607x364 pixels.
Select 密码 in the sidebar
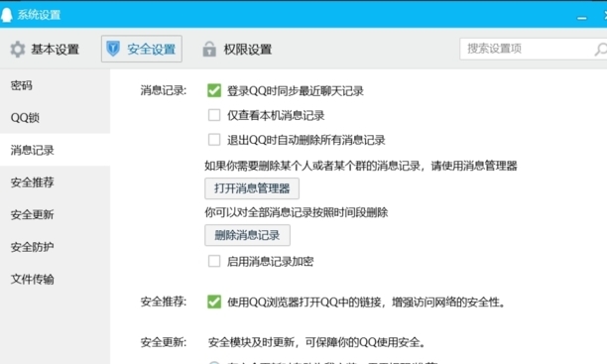coord(55,85)
